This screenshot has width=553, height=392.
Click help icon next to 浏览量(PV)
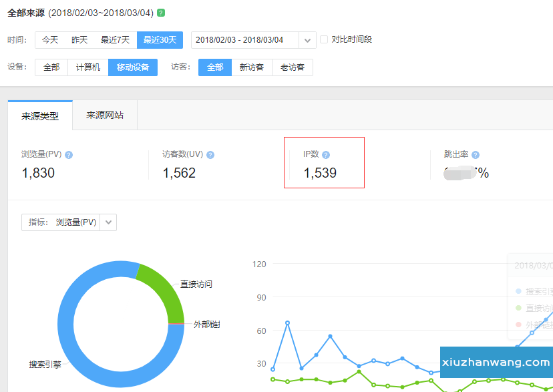pos(69,155)
